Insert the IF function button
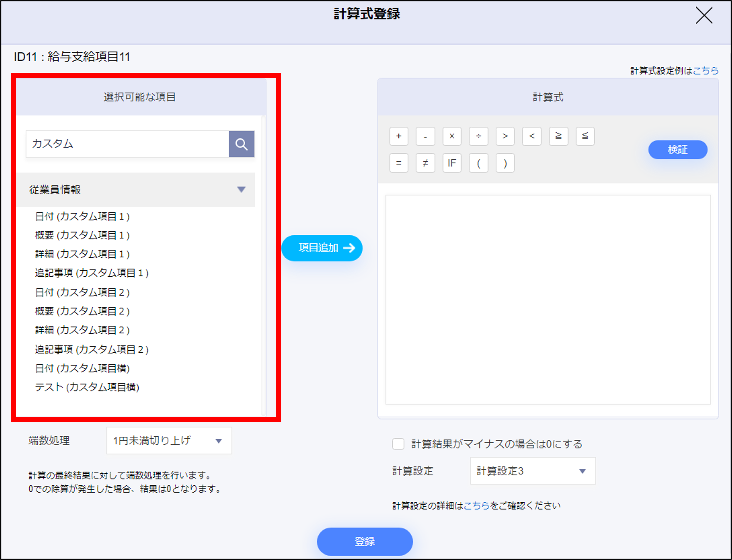 [x=451, y=163]
